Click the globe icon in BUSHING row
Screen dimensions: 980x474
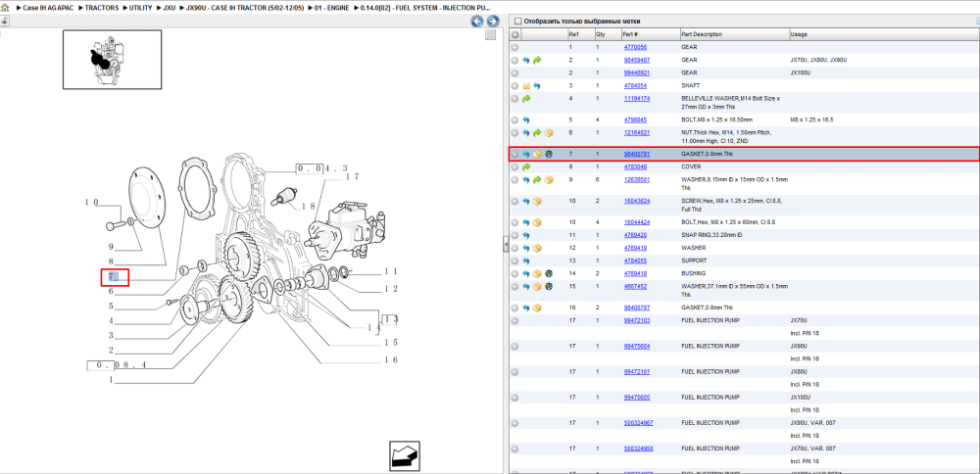pyautogui.click(x=548, y=273)
